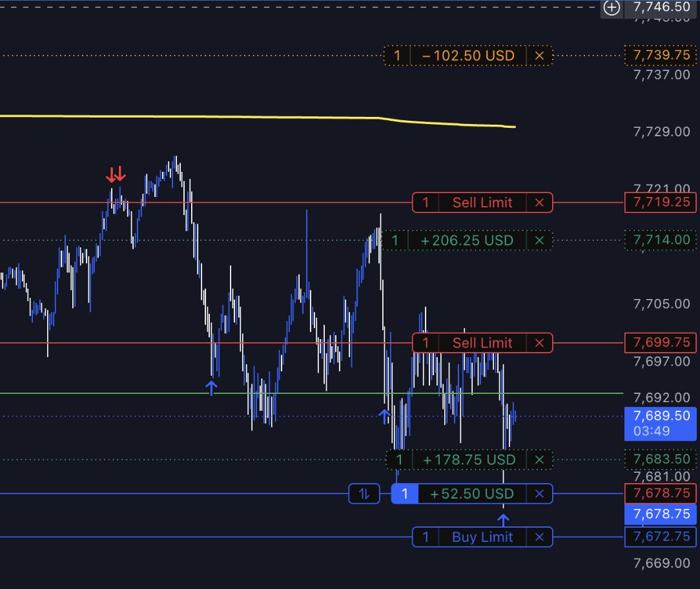Select the +178.75 USD order label
700x589 pixels.
click(469, 459)
